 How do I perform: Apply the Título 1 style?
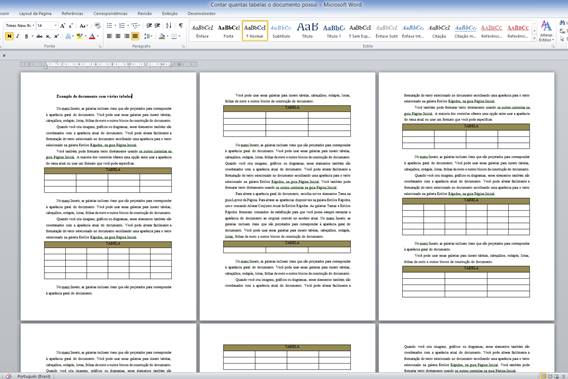[333, 31]
